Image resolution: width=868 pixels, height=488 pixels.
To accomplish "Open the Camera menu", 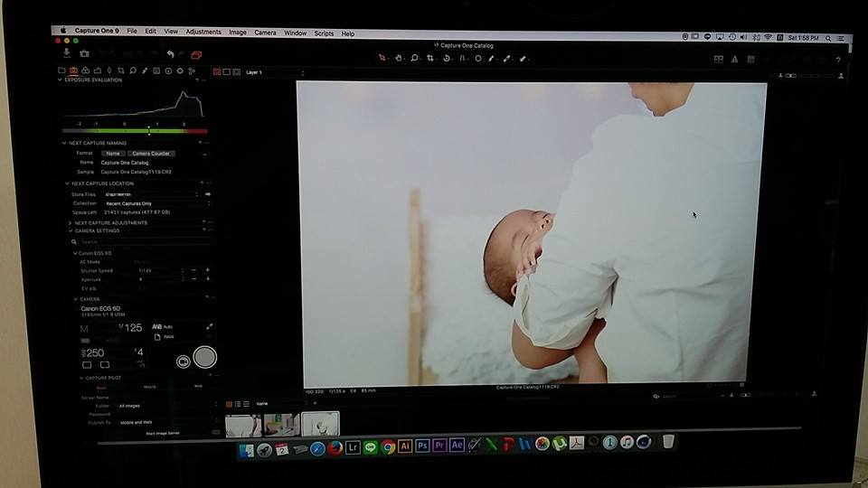I will click(265, 33).
